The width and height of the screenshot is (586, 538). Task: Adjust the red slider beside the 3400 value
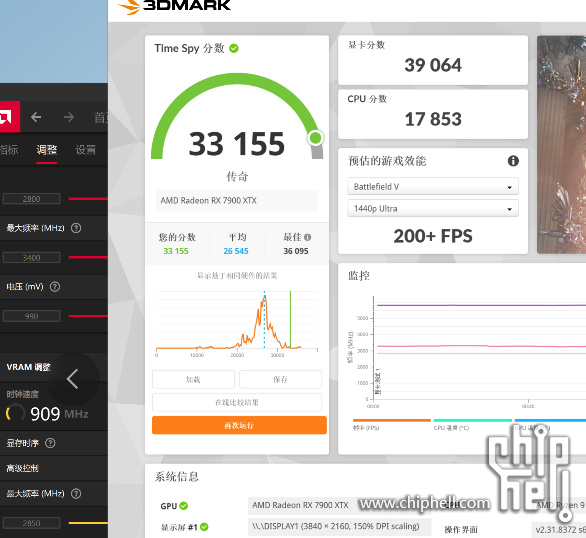click(88, 257)
